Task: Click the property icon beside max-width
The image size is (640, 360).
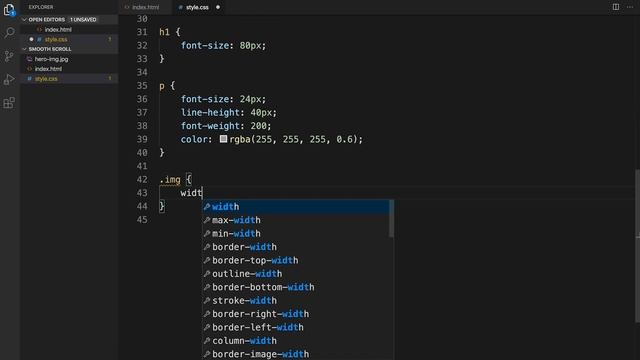Action: [207, 220]
